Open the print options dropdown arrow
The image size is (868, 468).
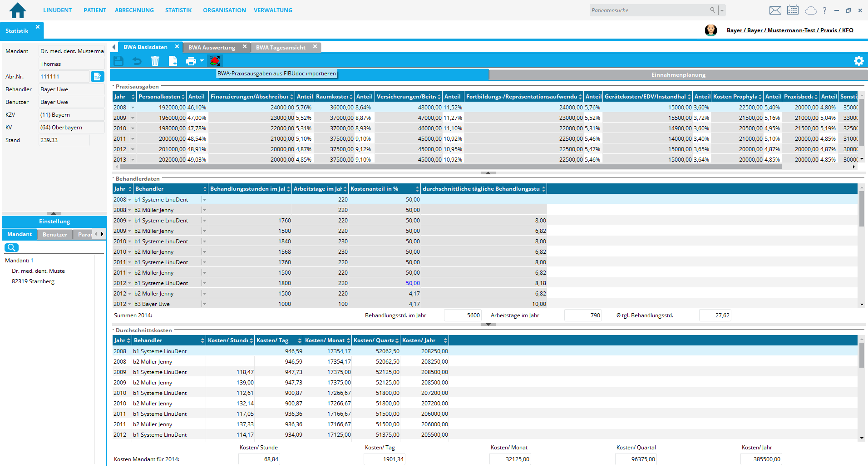click(x=202, y=61)
